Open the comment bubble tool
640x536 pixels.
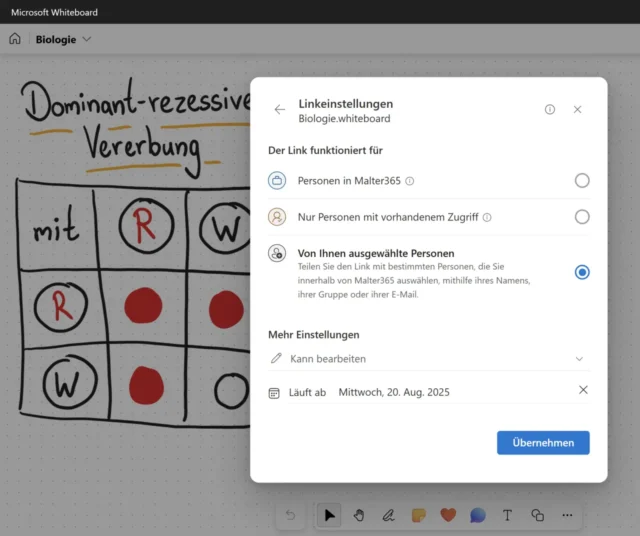tap(477, 515)
